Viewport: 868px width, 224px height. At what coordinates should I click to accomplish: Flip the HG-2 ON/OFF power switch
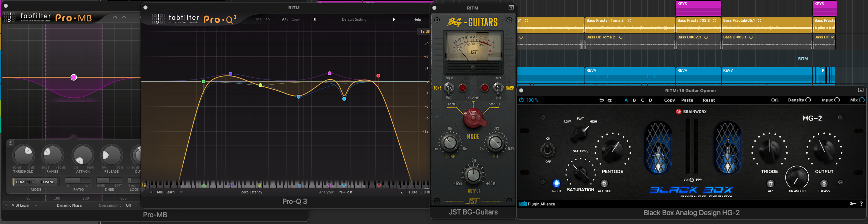[x=548, y=150]
